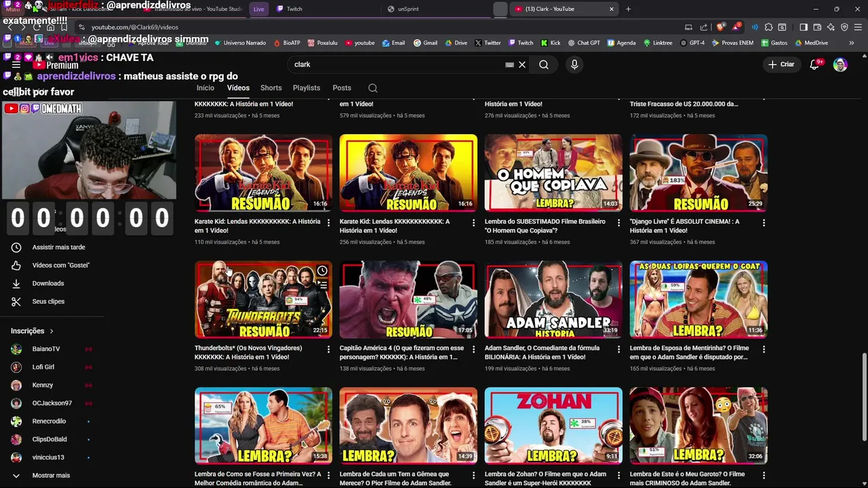Viewport: 868px width, 488px height.
Task: Open the Brave Wallet icon
Action: point(817,27)
